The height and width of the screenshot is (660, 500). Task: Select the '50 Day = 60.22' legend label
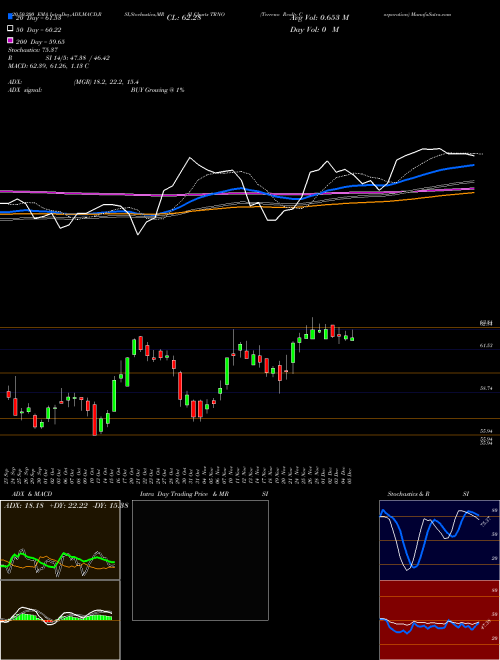pyautogui.click(x=38, y=30)
